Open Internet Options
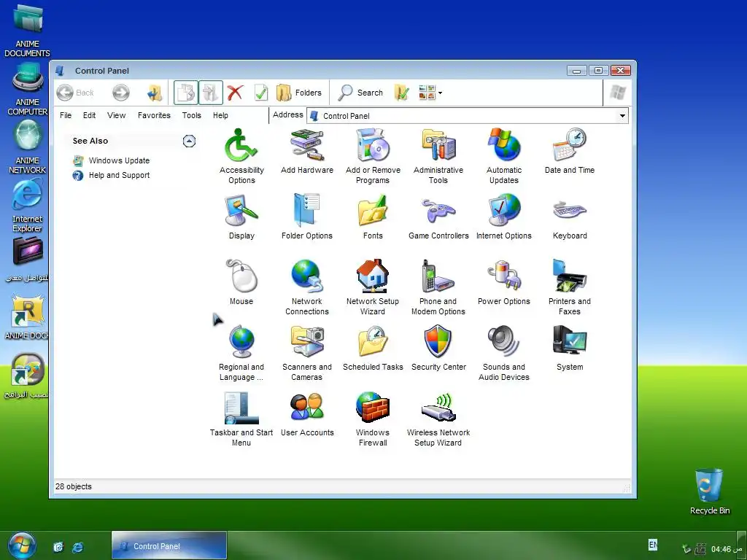747x560 pixels. tap(504, 217)
